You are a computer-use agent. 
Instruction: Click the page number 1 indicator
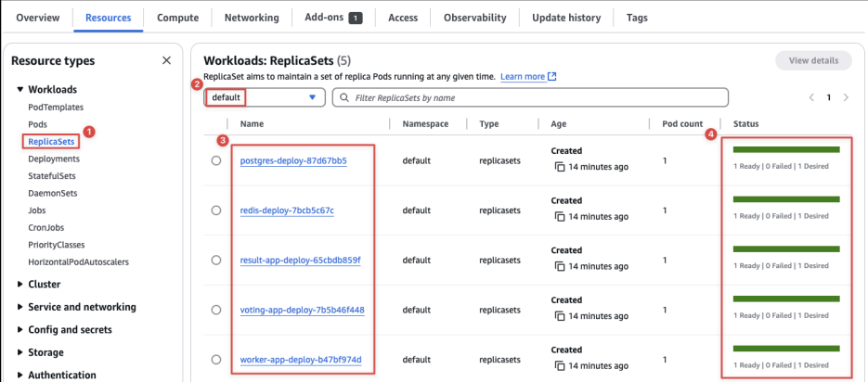pos(829,98)
